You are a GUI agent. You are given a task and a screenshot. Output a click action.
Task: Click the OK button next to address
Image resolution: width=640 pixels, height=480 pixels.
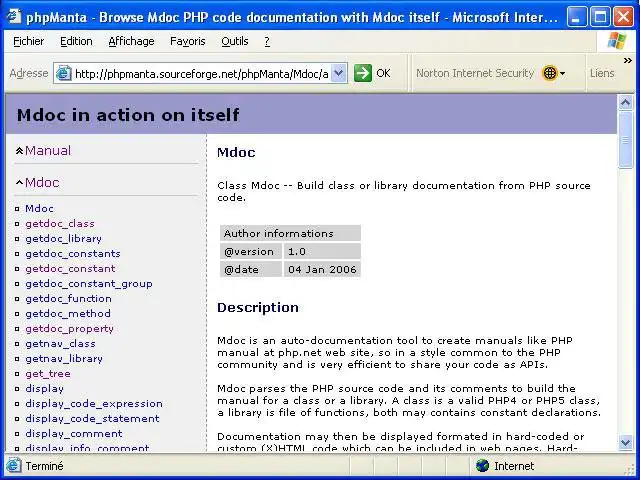pyautogui.click(x=383, y=73)
